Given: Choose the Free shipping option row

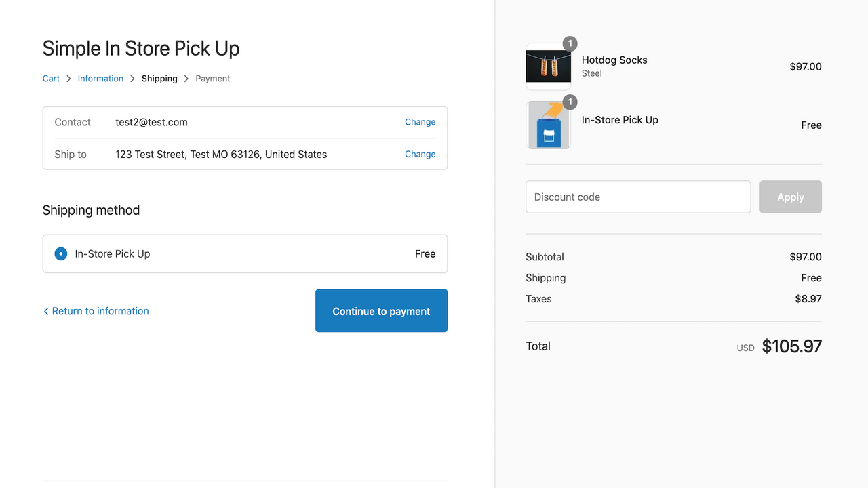Looking at the screenshot, I should coord(244,253).
